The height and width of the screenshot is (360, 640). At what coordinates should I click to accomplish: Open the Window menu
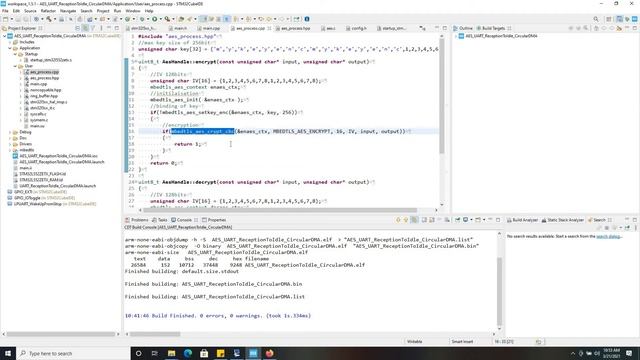(133, 11)
